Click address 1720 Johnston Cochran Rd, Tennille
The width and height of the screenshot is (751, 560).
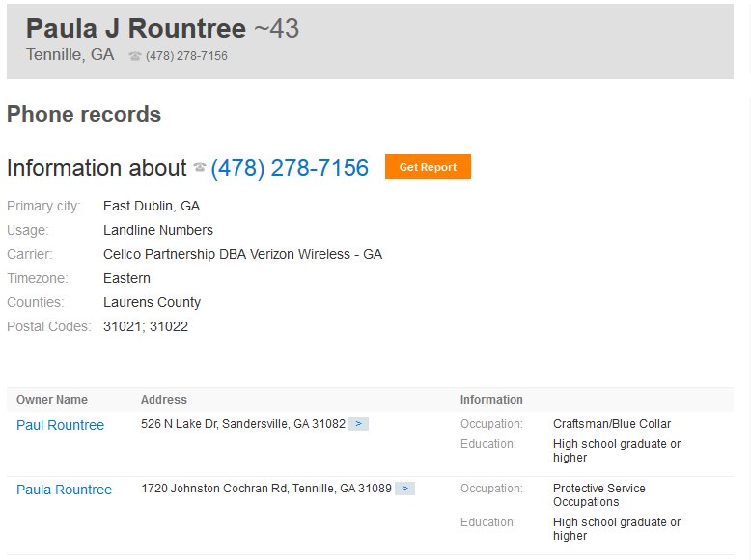click(x=266, y=489)
